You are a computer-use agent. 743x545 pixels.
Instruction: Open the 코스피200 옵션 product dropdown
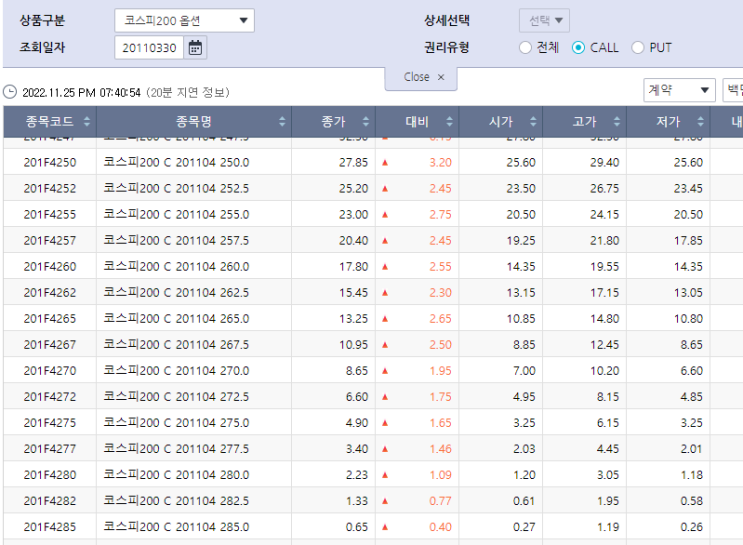coord(184,21)
